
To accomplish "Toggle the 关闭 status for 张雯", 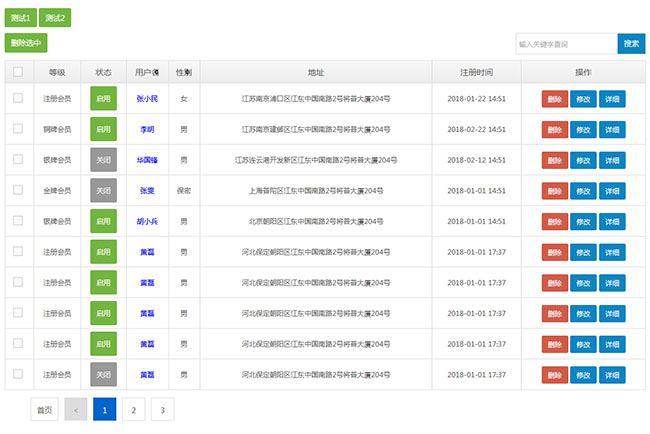I will (103, 191).
